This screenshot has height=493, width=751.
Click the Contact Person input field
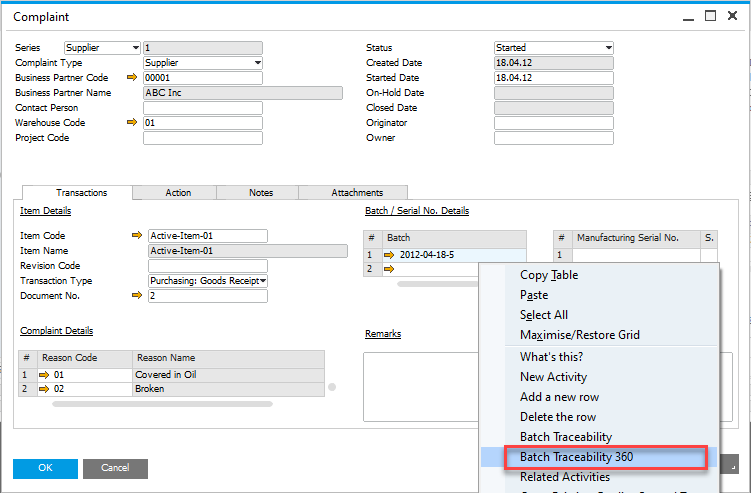(202, 108)
